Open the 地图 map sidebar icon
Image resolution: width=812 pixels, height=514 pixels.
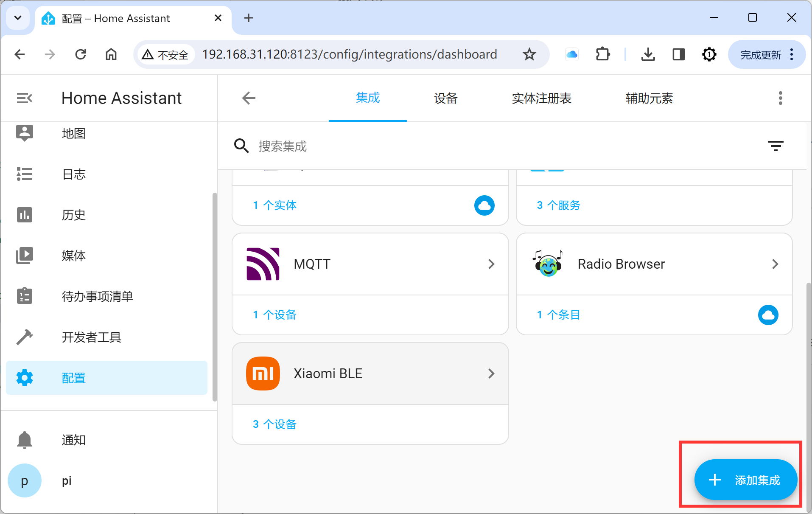coord(25,133)
